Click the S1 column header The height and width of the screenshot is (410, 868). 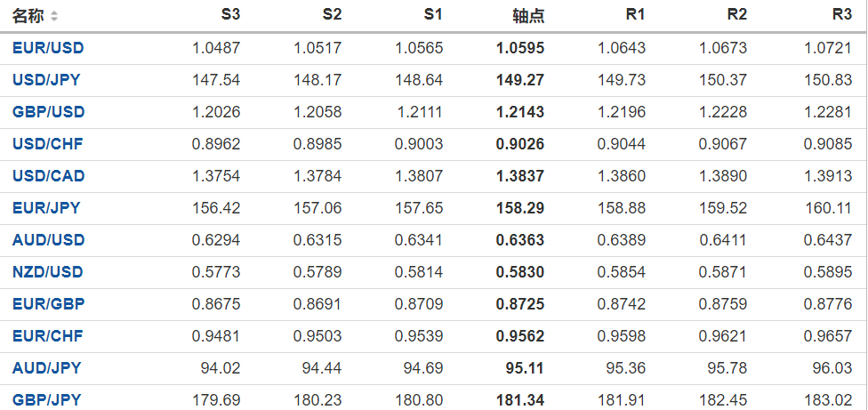pyautogui.click(x=433, y=15)
